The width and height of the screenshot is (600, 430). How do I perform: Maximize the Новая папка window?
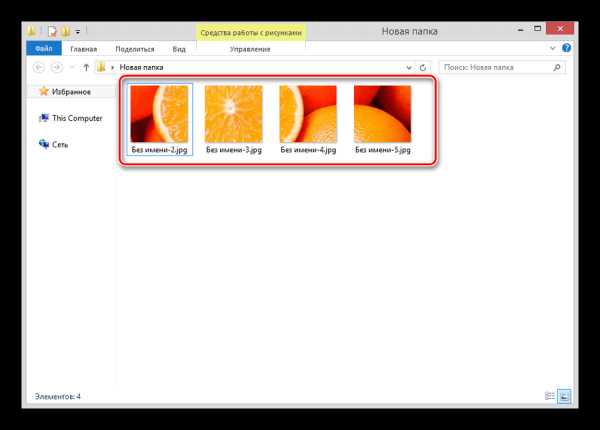537,28
